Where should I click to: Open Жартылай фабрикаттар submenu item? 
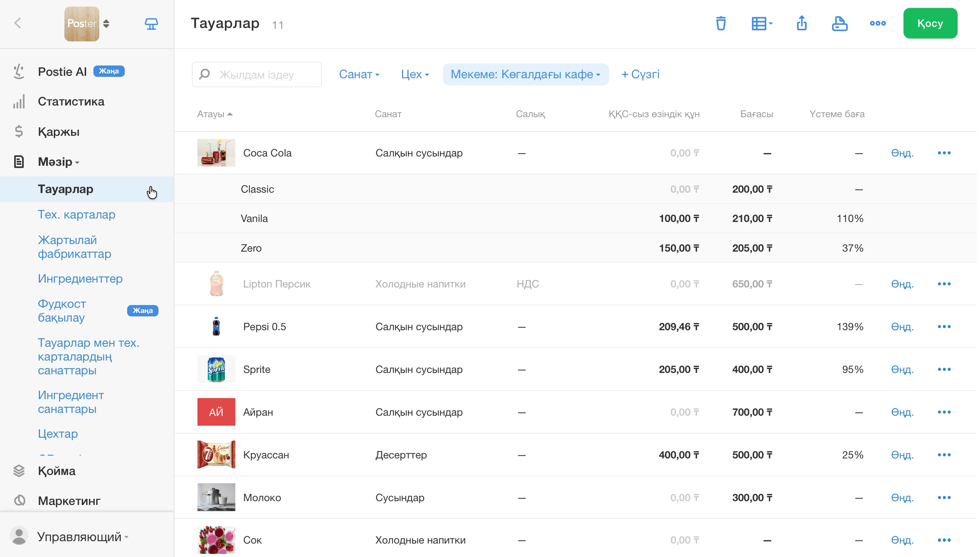[74, 247]
